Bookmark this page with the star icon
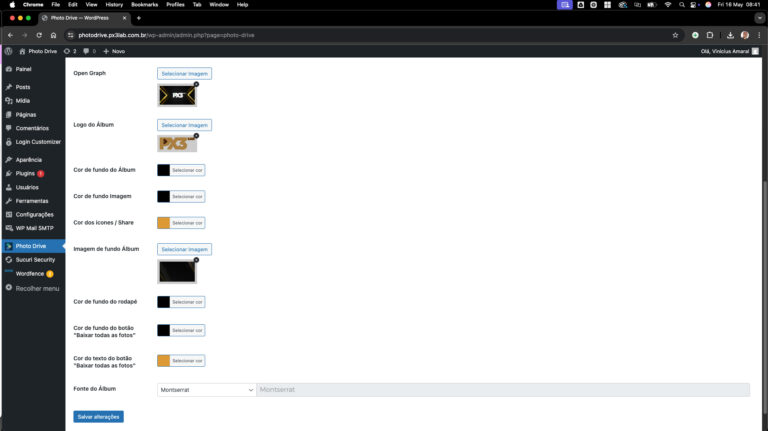 (675, 35)
